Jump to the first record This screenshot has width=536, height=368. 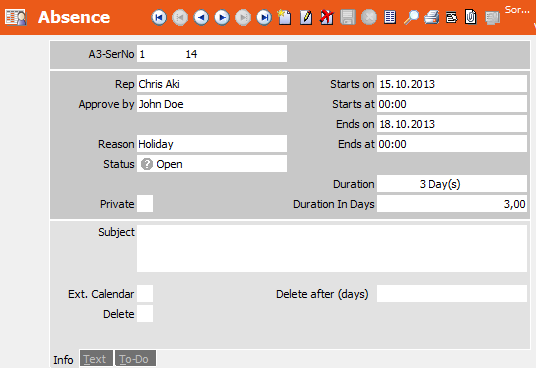(159, 17)
